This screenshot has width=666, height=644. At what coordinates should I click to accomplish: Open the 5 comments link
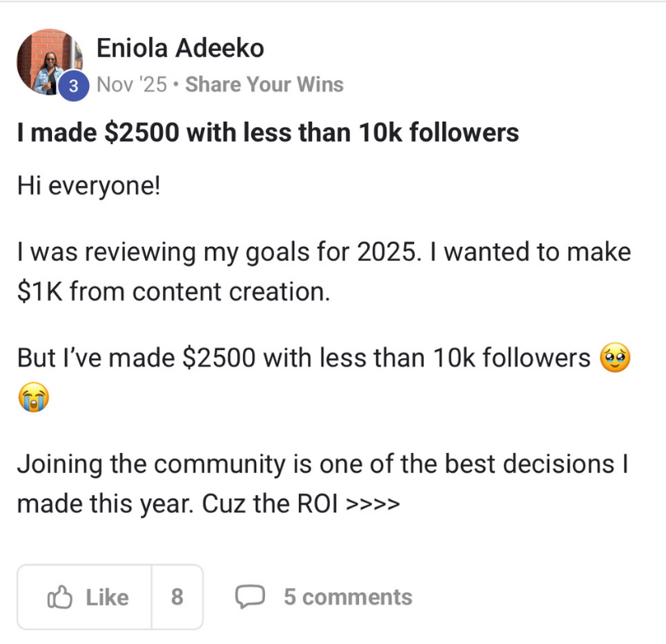pos(348,598)
